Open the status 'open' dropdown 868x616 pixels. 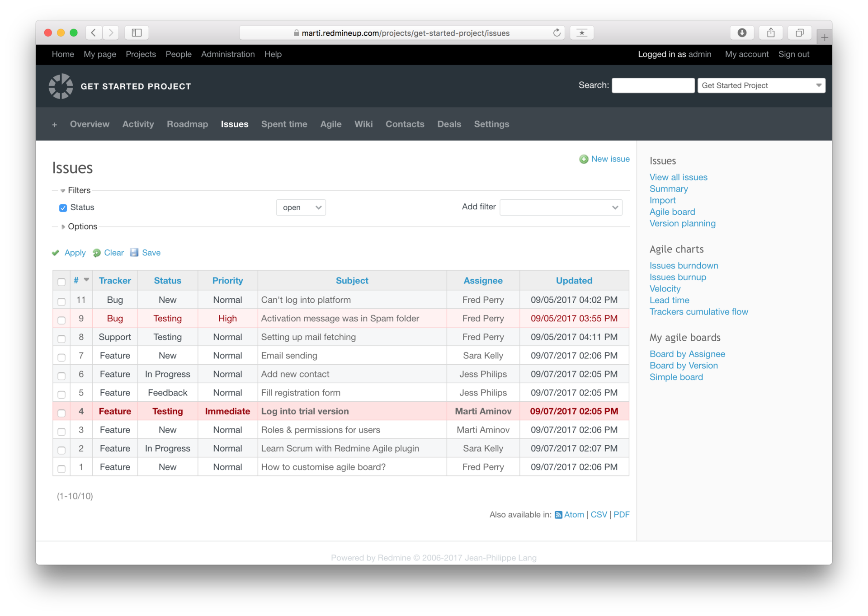[301, 207]
